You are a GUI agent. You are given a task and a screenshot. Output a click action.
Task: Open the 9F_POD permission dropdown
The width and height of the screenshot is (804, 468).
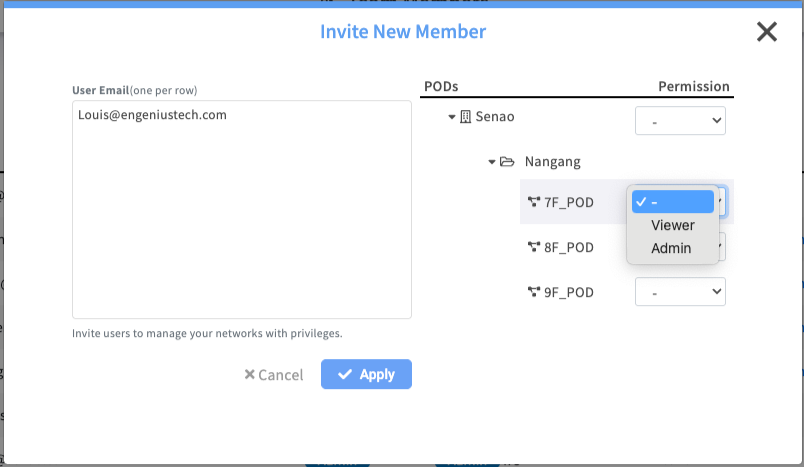tap(680, 292)
